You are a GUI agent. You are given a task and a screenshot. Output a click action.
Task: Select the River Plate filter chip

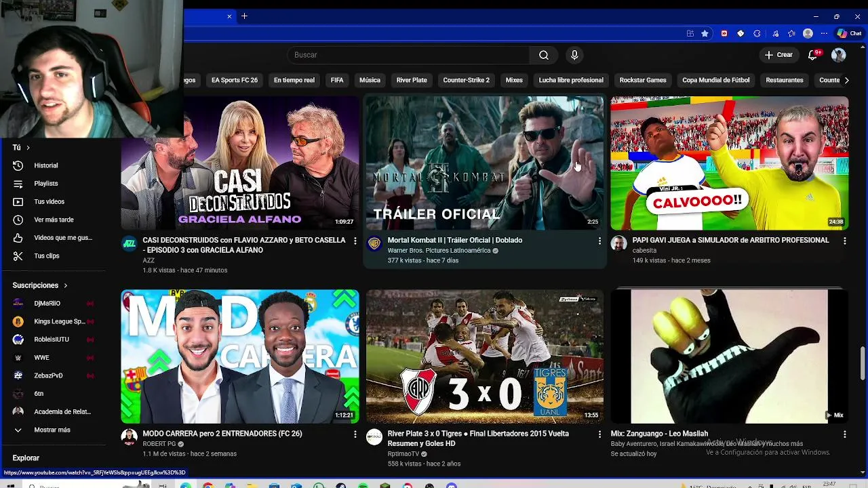point(412,80)
